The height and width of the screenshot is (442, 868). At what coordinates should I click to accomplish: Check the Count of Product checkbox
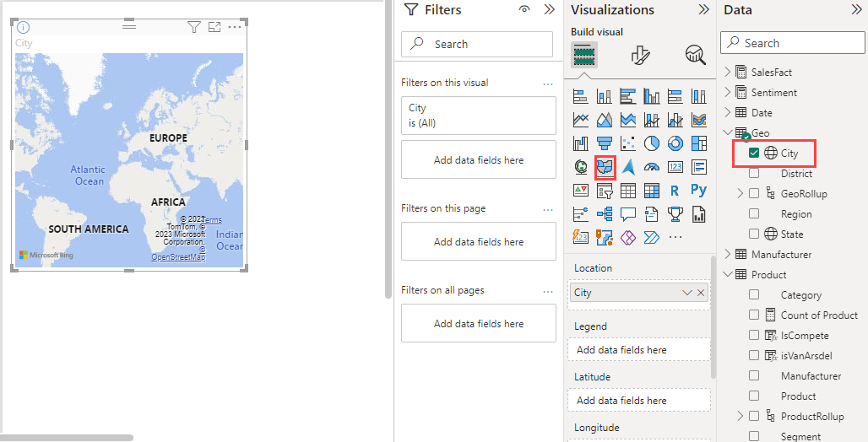(754, 315)
